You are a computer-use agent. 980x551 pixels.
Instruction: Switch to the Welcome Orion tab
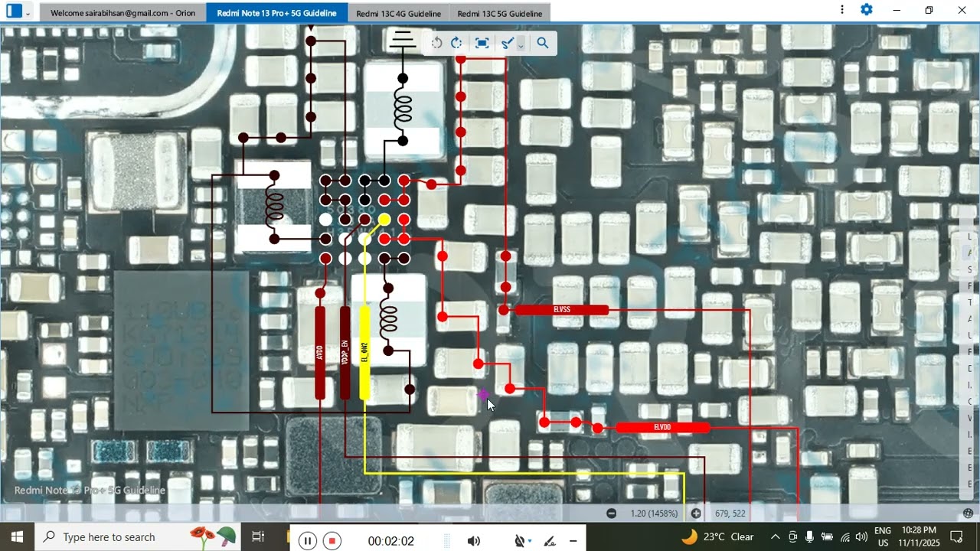(x=122, y=13)
